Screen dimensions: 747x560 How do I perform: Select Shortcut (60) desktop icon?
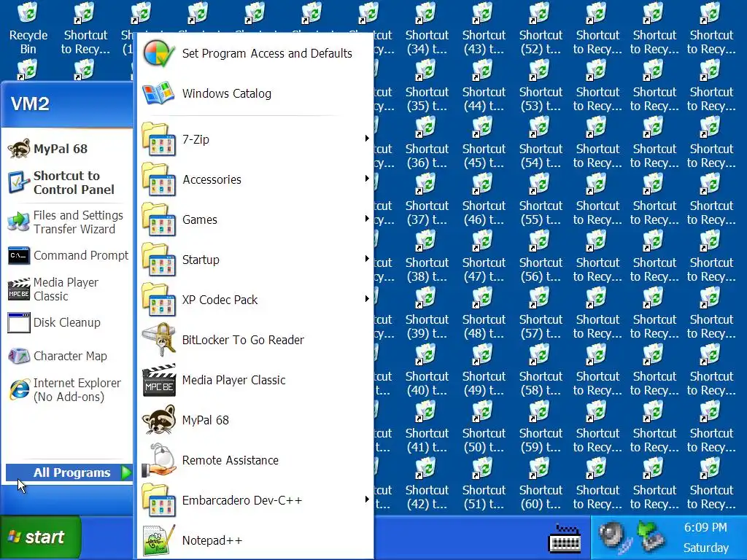(x=541, y=484)
